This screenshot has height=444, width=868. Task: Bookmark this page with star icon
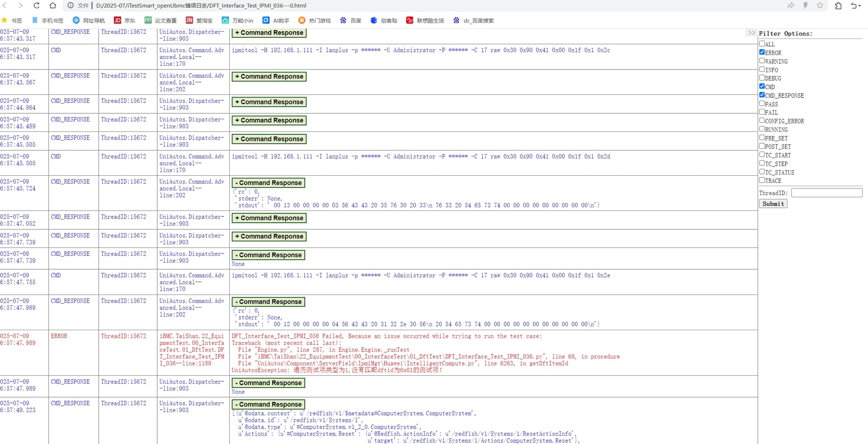pos(820,5)
